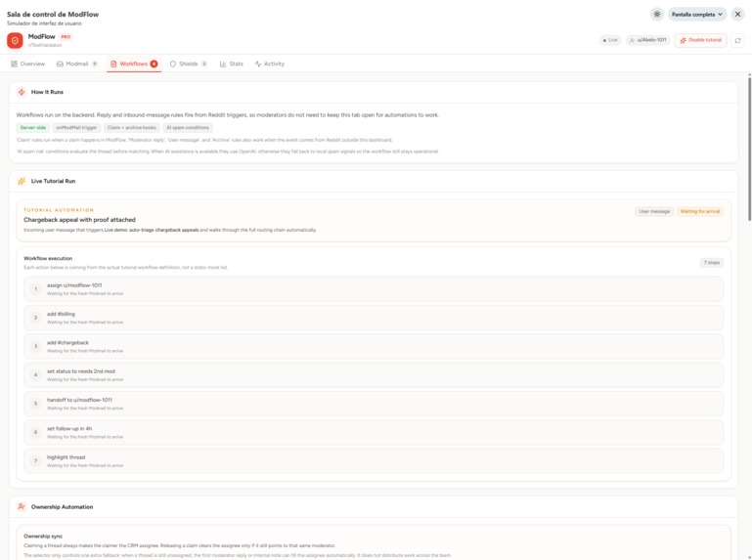Click the 'Ownership sync' heading
Viewport: 752px width, 560px height.
(x=43, y=536)
